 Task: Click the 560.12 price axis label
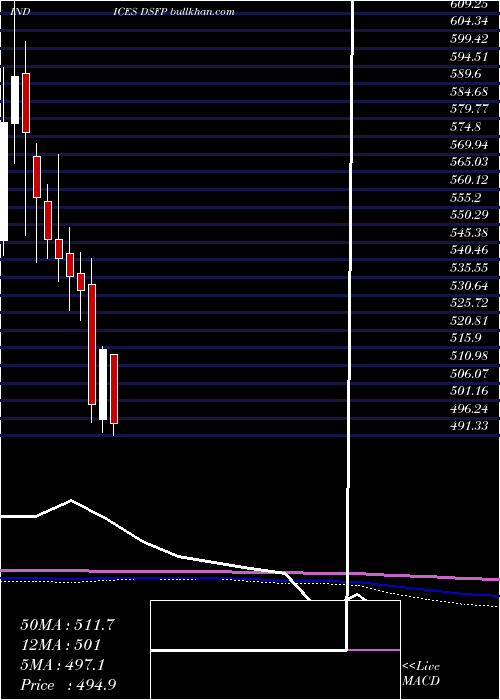click(469, 179)
